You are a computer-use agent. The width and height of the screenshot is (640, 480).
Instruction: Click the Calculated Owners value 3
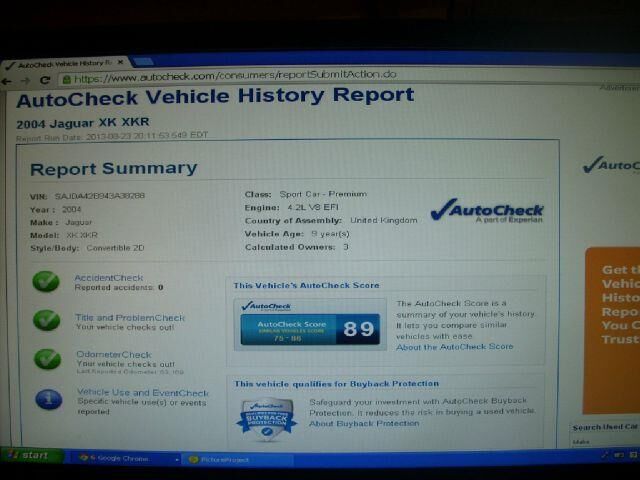point(346,247)
